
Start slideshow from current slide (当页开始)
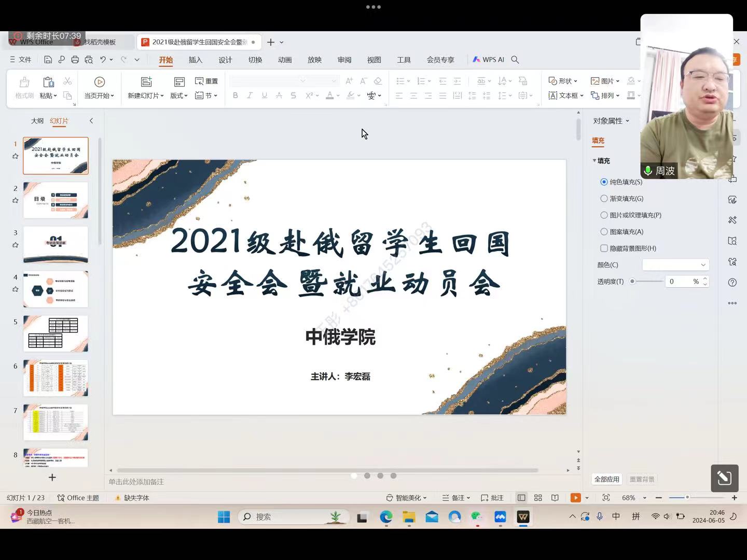99,87
